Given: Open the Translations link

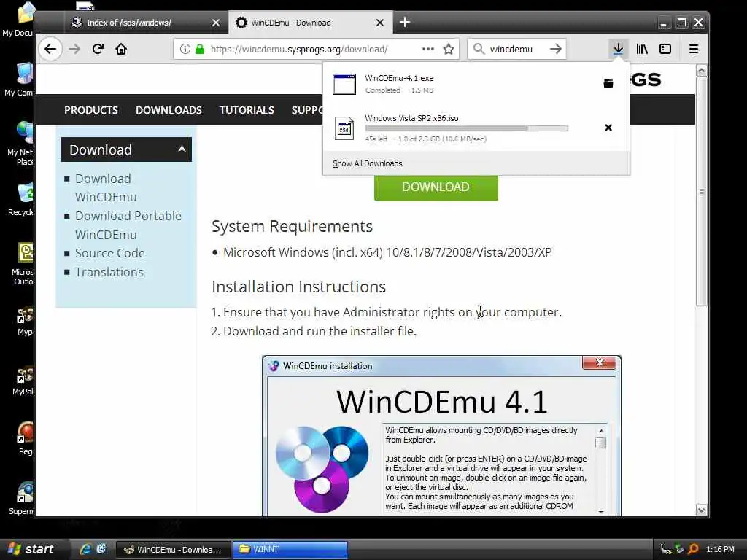Looking at the screenshot, I should coord(109,272).
